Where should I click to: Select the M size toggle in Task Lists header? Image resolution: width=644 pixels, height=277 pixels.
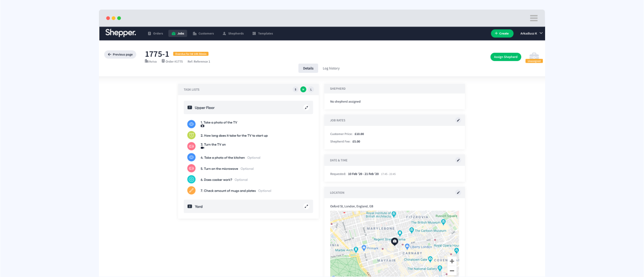pos(303,89)
